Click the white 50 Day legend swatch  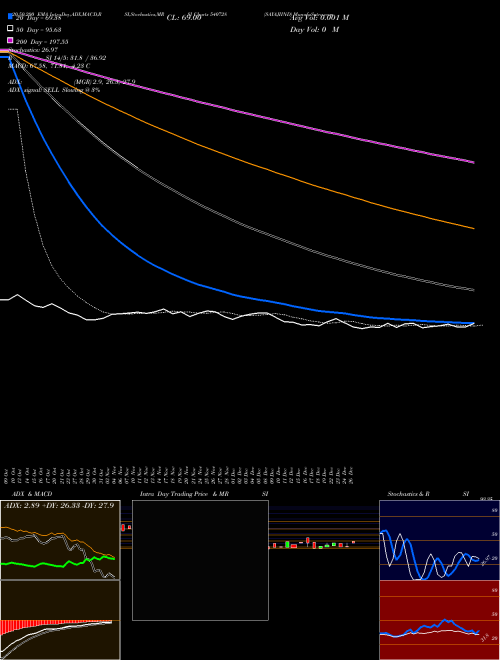tap(10, 29)
